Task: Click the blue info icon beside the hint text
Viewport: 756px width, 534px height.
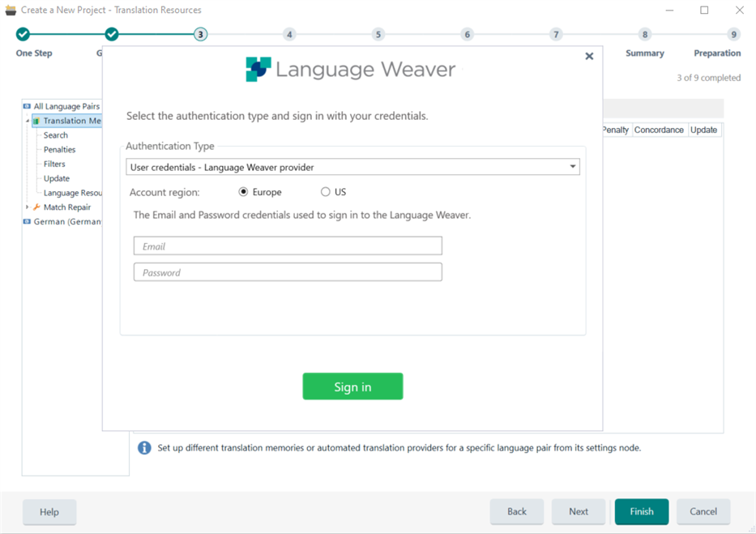Action: 144,448
